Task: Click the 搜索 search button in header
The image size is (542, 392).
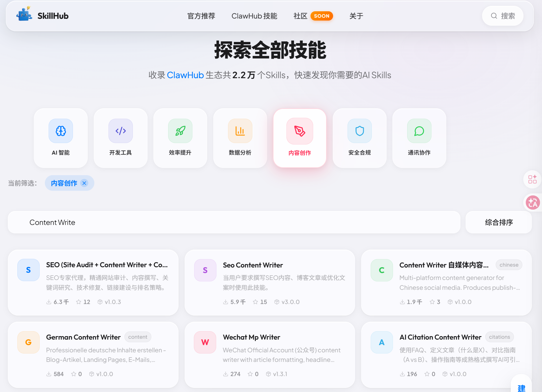Action: tap(503, 16)
